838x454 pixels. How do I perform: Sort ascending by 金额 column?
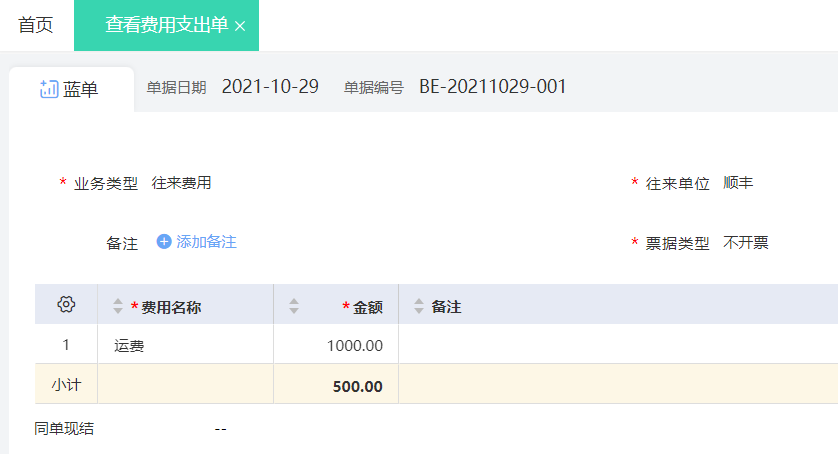[x=294, y=302]
